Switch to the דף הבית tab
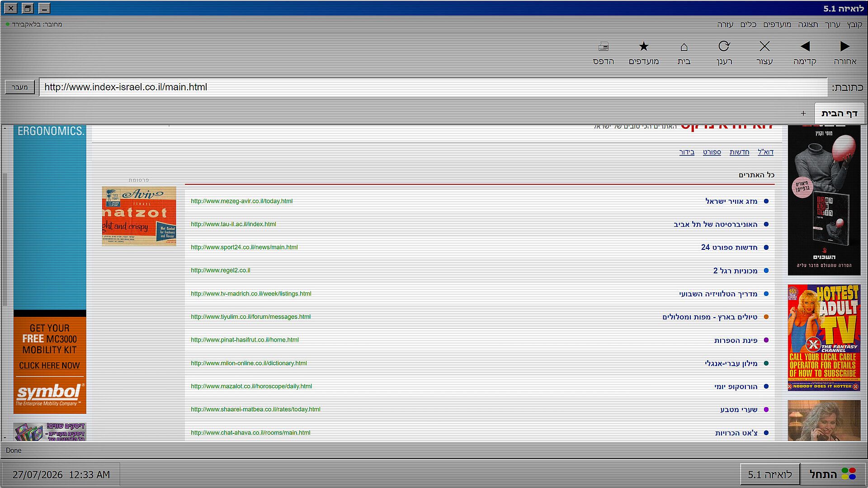Image resolution: width=868 pixels, height=488 pixels. click(x=839, y=113)
